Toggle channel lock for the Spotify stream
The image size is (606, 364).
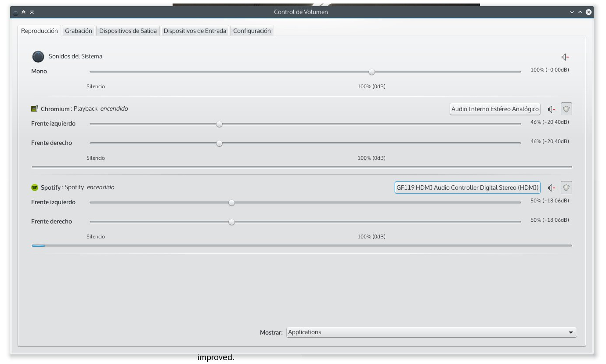pos(566,187)
